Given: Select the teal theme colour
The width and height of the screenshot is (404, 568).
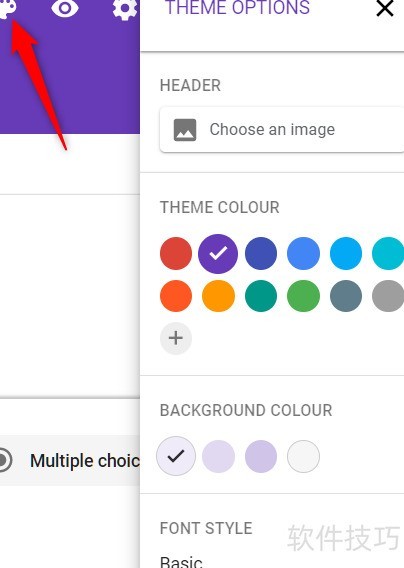Looking at the screenshot, I should [x=261, y=296].
